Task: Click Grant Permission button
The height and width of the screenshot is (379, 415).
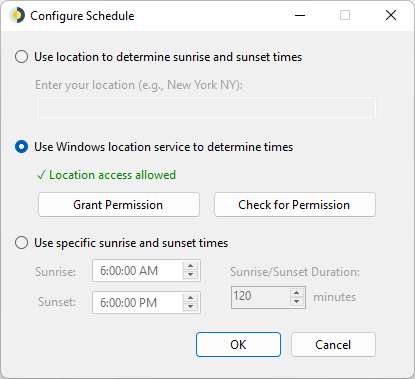Action: pyautogui.click(x=119, y=205)
